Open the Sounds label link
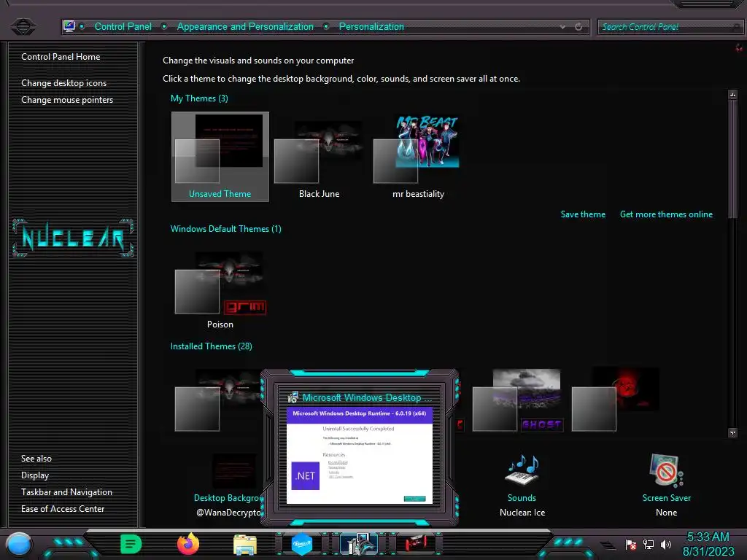Viewport: 747px width, 560px height. coord(522,497)
